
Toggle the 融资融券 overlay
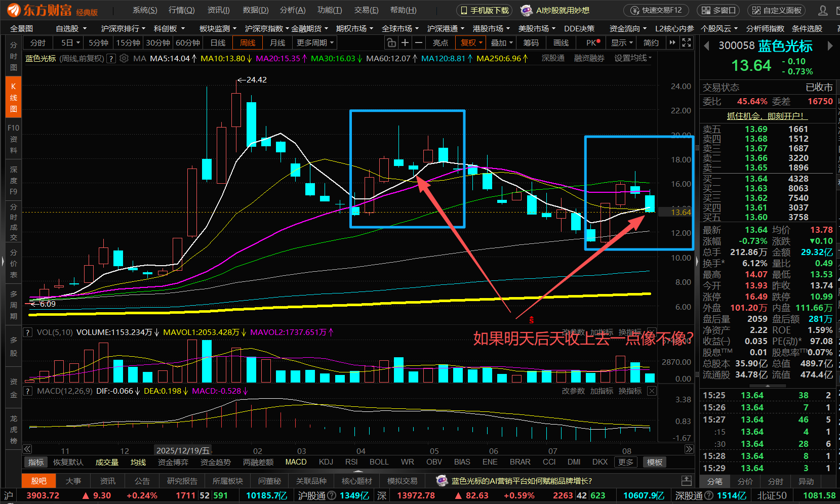(589, 58)
